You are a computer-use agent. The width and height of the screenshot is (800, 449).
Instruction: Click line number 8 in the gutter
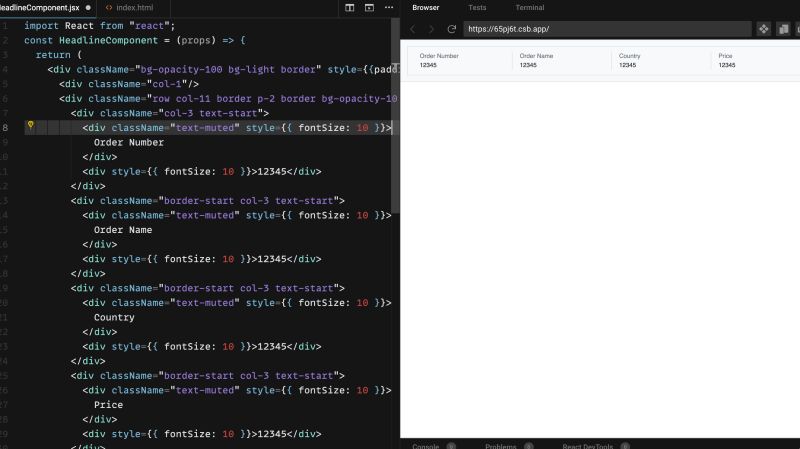point(5,128)
